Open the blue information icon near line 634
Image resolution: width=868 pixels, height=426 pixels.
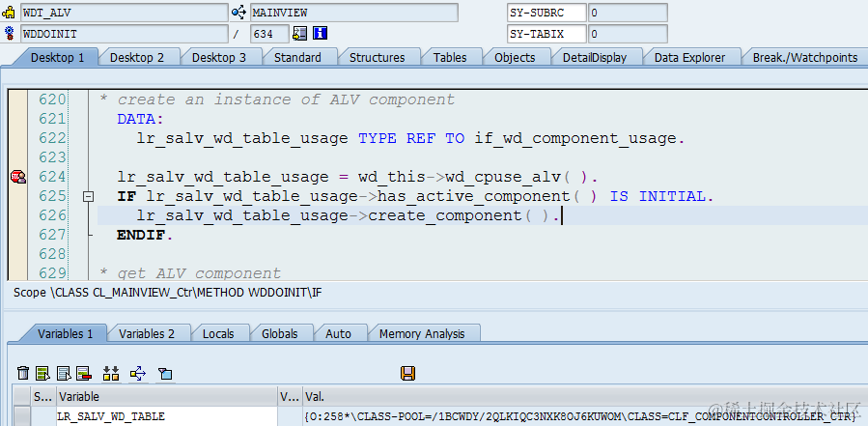pos(320,33)
